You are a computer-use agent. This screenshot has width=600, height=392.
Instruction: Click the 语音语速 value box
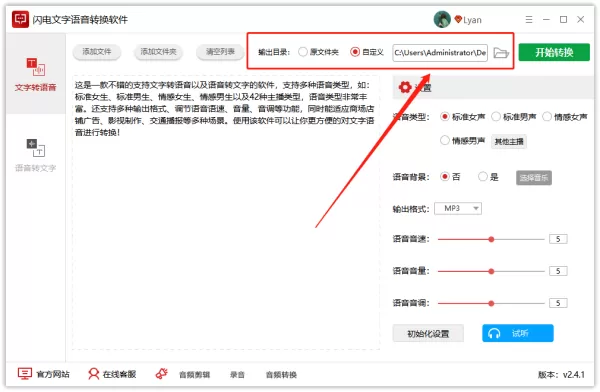tap(558, 239)
